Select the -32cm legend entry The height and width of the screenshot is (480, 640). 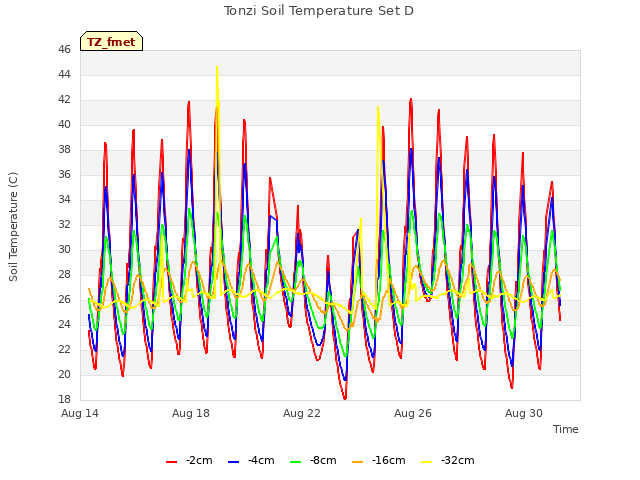point(448,461)
